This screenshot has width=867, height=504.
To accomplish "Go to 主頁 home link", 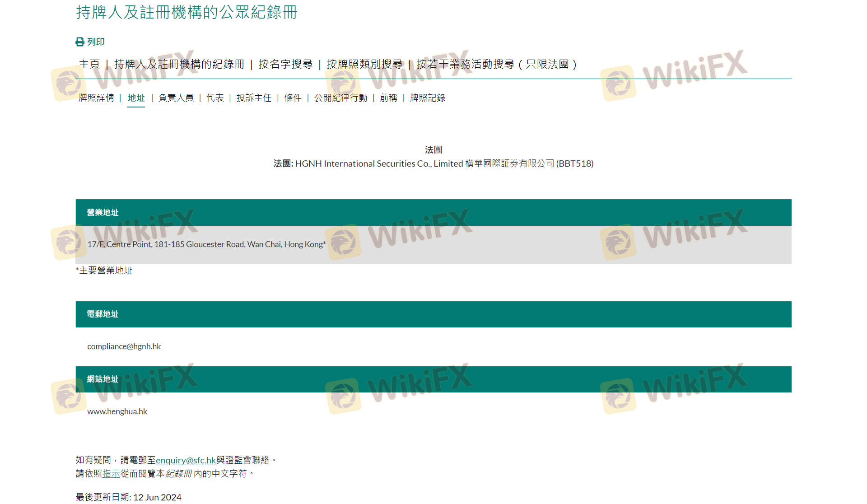I will coord(89,65).
